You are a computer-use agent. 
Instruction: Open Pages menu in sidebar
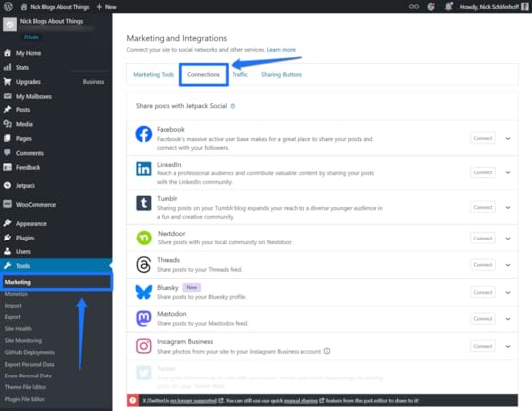[56, 138]
